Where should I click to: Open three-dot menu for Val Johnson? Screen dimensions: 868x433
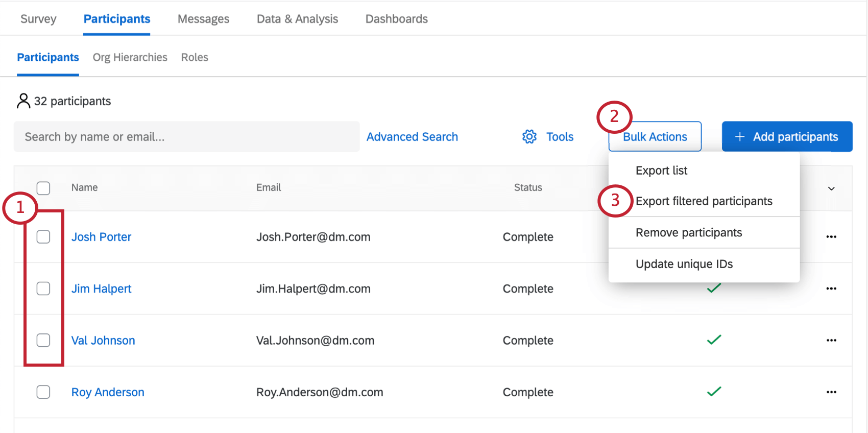[831, 341]
